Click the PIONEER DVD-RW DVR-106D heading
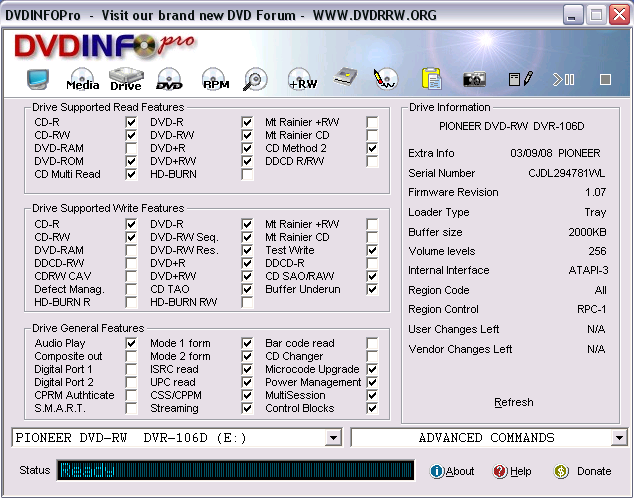Screen dimensions: 634x499 (x=511, y=127)
